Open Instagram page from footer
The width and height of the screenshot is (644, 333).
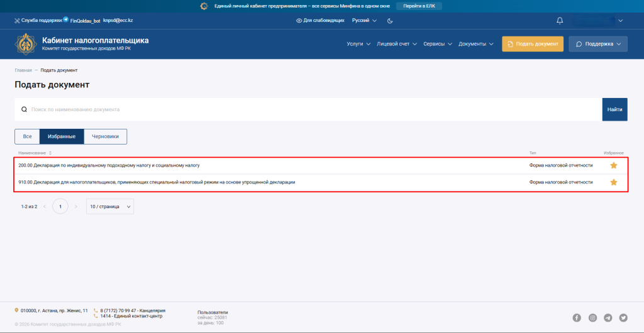tap(592, 318)
